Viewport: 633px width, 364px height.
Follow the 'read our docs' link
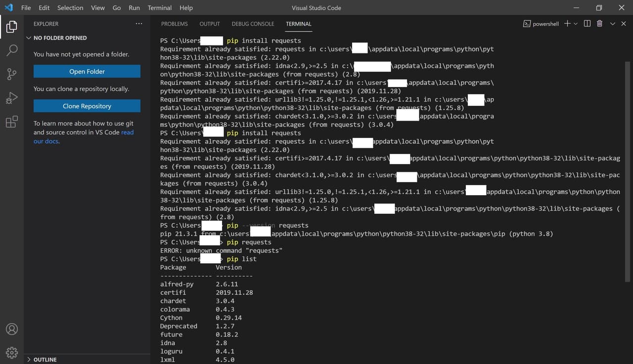pyautogui.click(x=127, y=132)
